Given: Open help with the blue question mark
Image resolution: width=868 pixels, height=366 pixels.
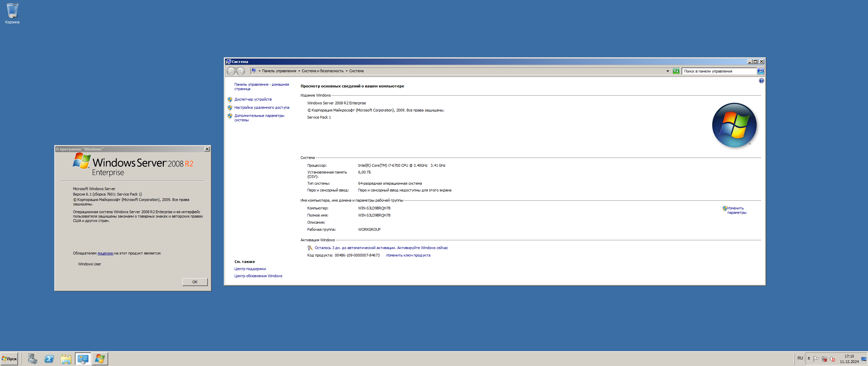Looking at the screenshot, I should tap(761, 81).
